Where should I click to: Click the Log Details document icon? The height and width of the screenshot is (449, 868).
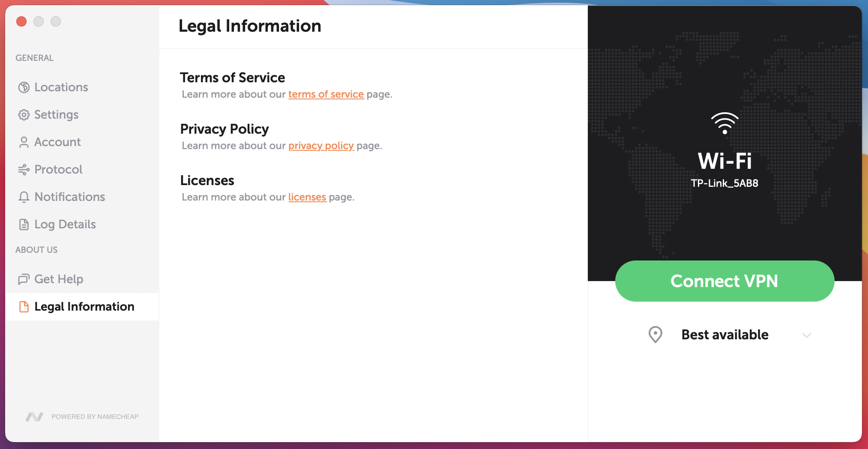click(24, 224)
